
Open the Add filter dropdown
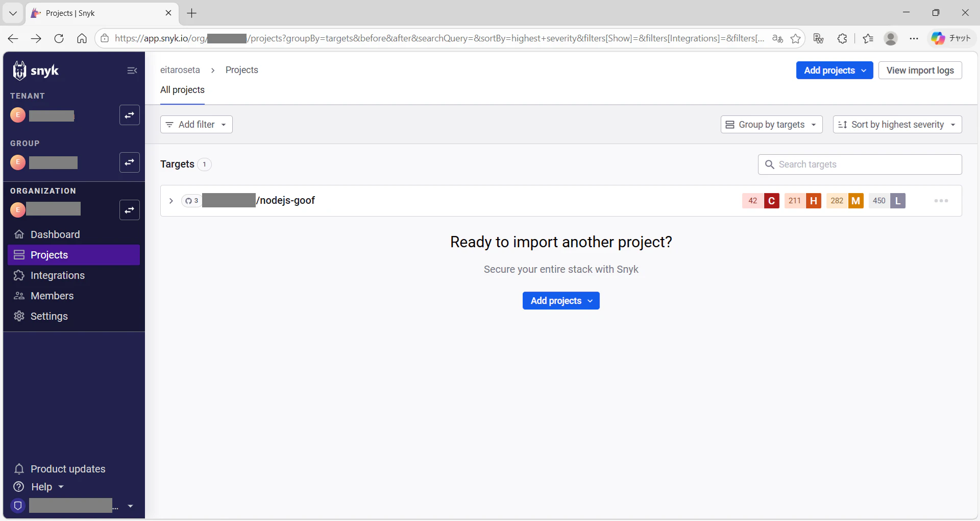pos(197,125)
